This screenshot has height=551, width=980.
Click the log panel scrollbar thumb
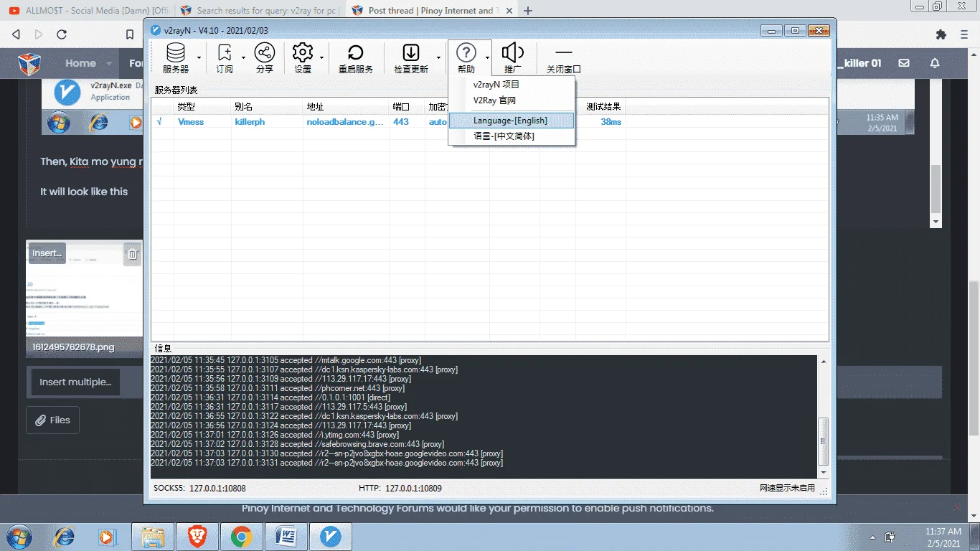[x=823, y=441]
